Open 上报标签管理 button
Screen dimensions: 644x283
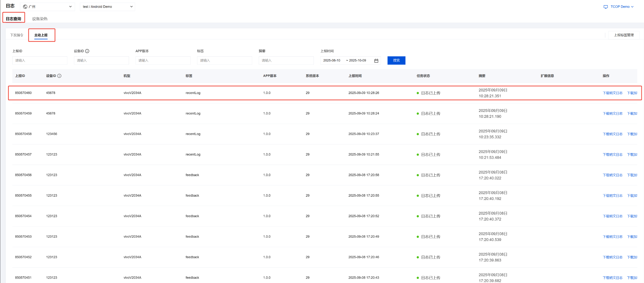click(x=624, y=35)
